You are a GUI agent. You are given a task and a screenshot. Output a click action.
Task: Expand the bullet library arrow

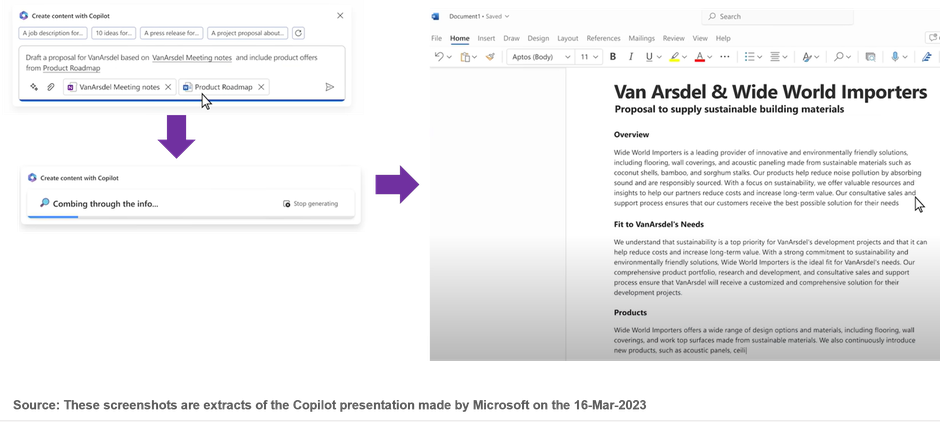760,58
